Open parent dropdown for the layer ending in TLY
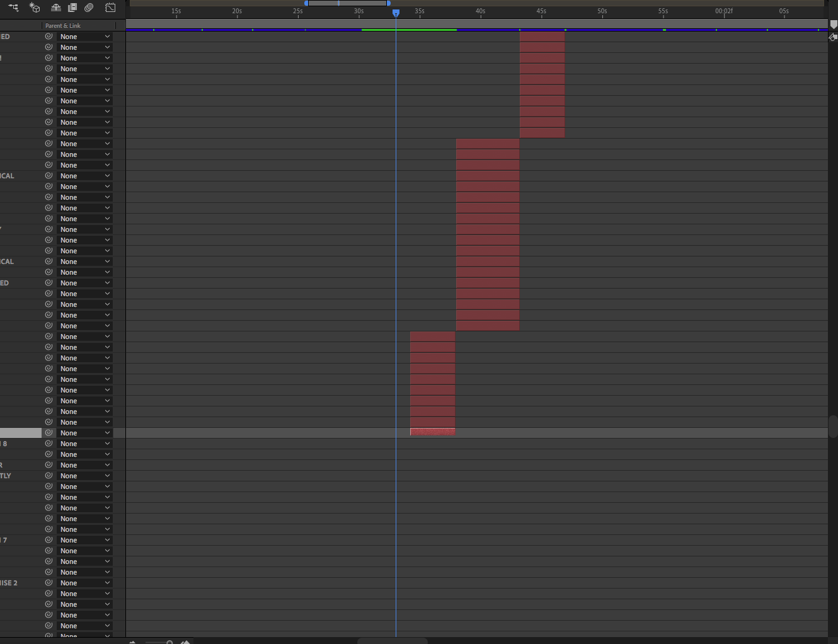This screenshot has width=838, height=644. point(84,476)
